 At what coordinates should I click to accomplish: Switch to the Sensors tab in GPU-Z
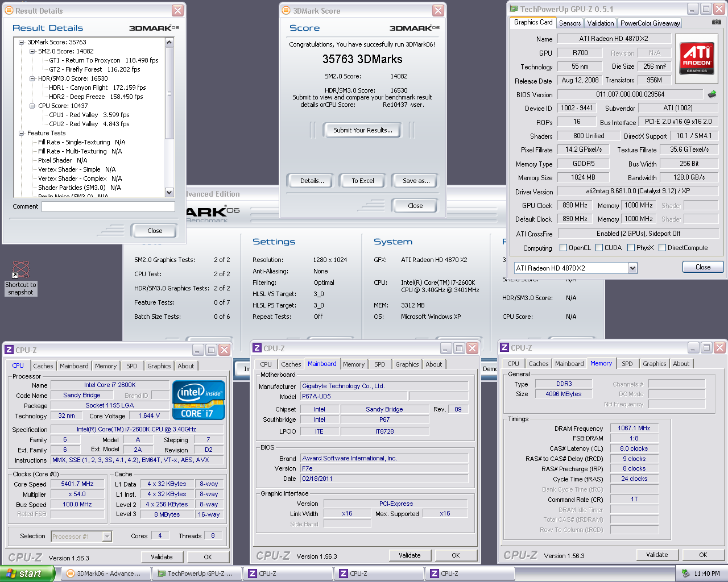(x=570, y=23)
